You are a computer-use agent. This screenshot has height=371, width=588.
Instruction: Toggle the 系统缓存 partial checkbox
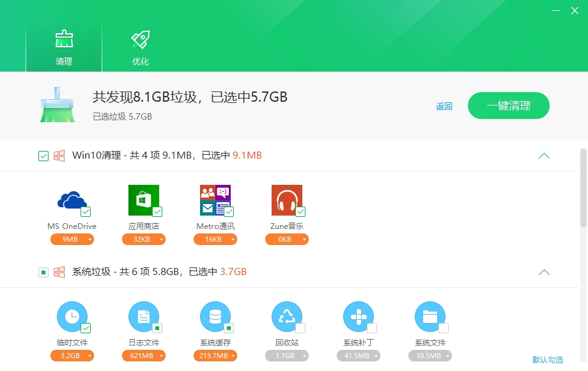coord(229,328)
